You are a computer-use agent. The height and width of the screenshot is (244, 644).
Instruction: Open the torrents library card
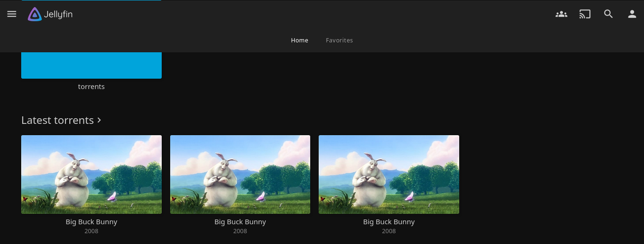pyautogui.click(x=91, y=65)
